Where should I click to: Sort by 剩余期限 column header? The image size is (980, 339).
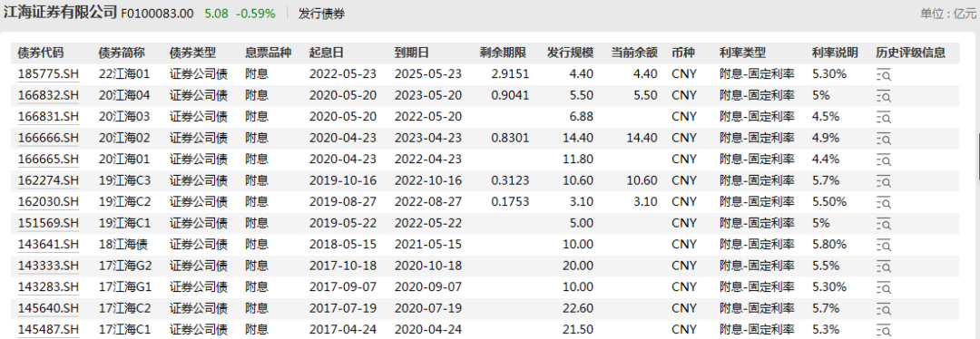(x=503, y=53)
